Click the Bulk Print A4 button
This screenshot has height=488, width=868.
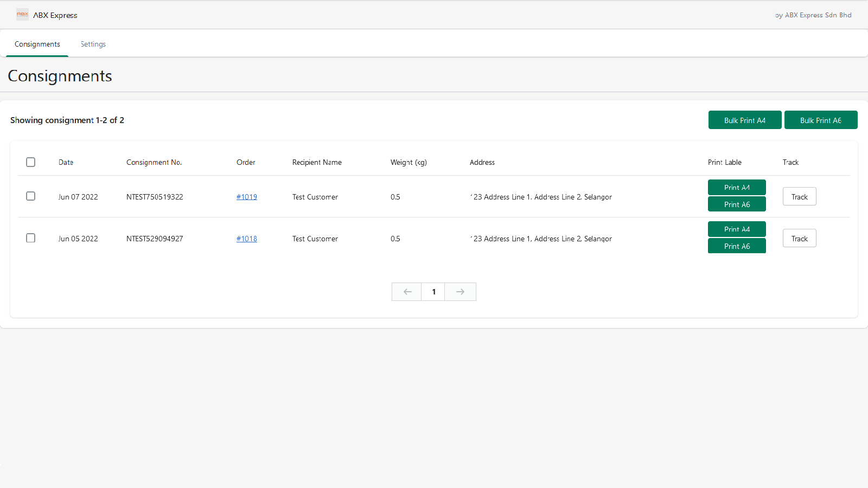point(744,120)
